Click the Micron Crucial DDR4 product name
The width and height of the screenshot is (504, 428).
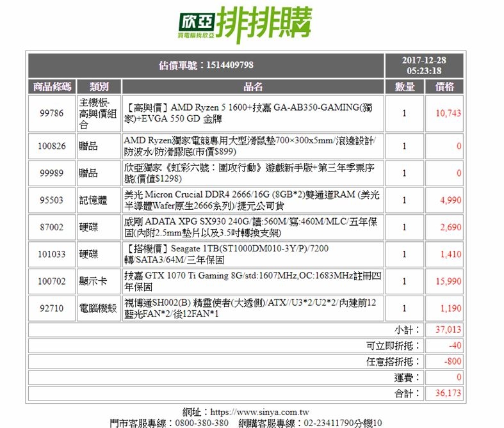click(253, 200)
